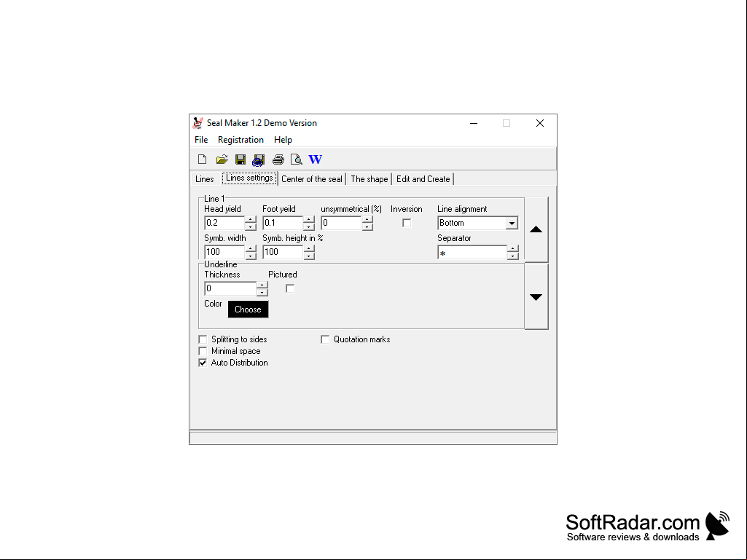Decrease Head yield with down spinner

pyautogui.click(x=251, y=226)
